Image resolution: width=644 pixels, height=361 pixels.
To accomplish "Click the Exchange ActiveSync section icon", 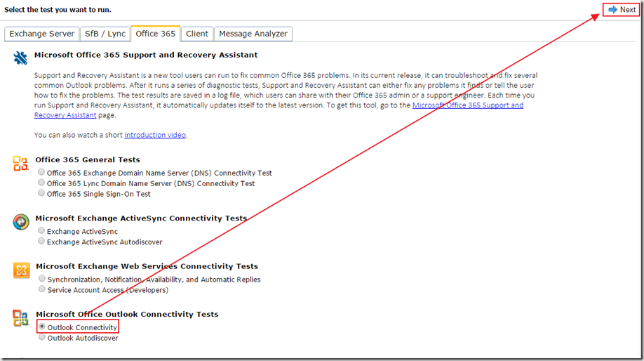I will (x=20, y=222).
